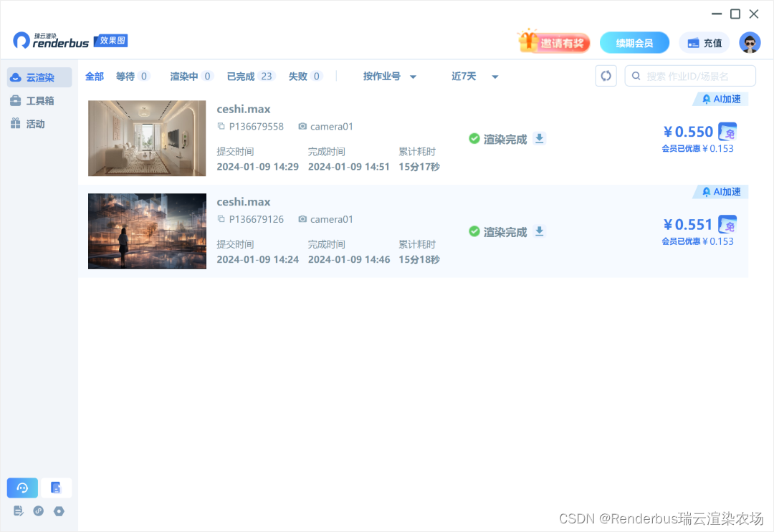Download result for job P136679126
The image size is (774, 532).
tap(540, 231)
